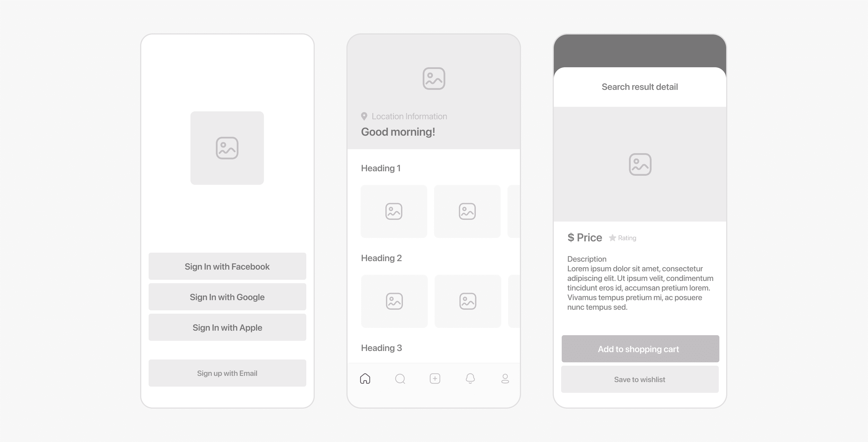Click Add to shopping cart button
The image size is (868, 442).
tap(640, 348)
